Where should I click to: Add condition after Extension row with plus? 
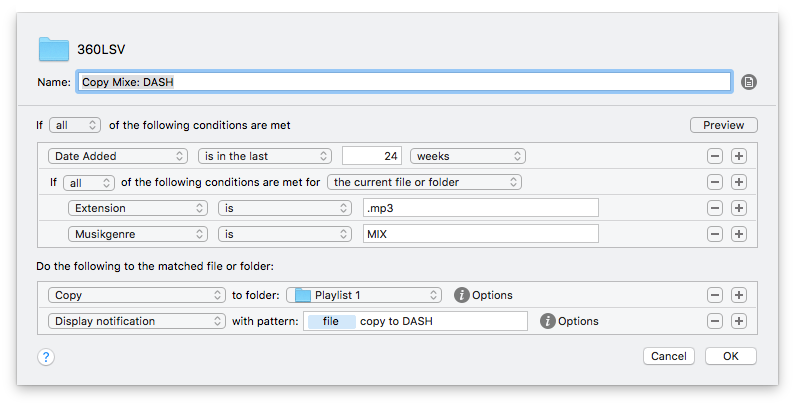739,208
